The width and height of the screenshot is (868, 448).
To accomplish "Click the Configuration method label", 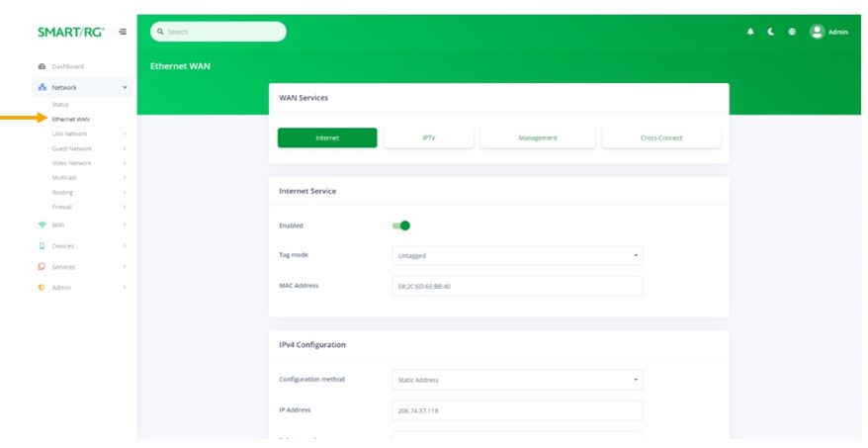I will [311, 380].
